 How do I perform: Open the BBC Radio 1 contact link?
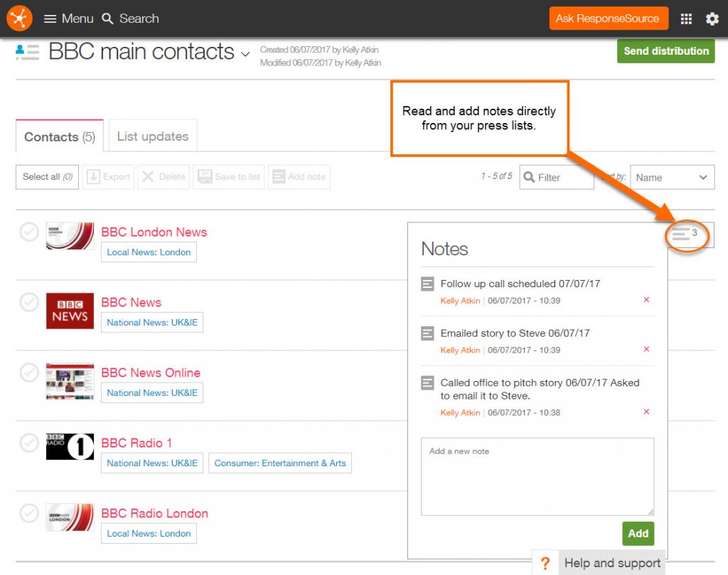pos(136,443)
